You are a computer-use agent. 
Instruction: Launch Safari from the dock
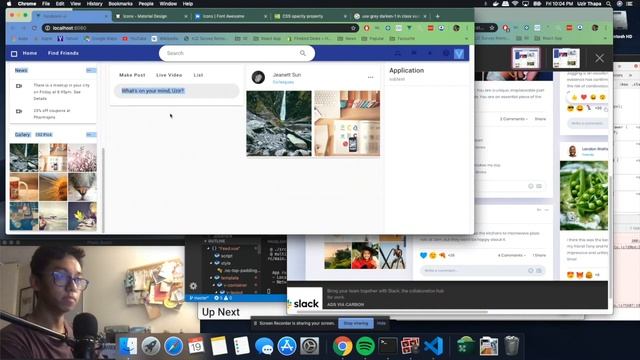click(x=173, y=346)
